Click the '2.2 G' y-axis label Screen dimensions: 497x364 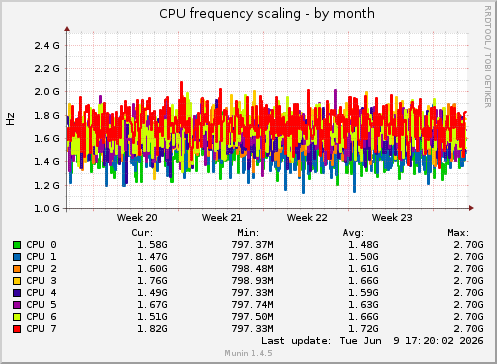[x=47, y=69]
